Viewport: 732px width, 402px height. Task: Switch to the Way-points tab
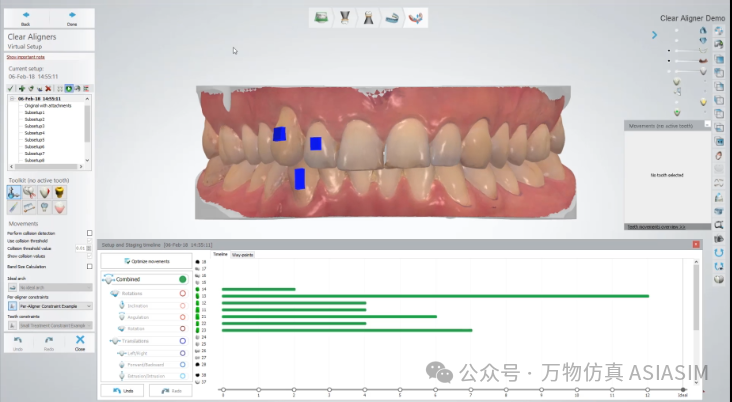(x=242, y=255)
